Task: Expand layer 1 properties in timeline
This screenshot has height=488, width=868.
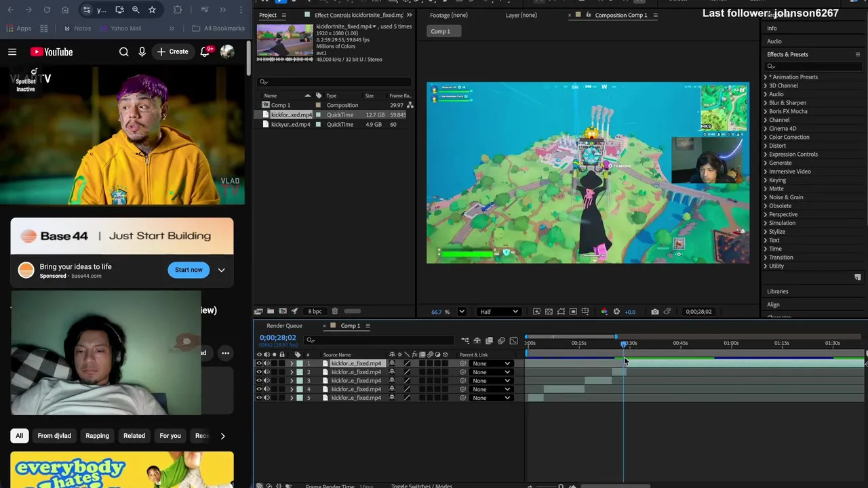Action: (292, 363)
